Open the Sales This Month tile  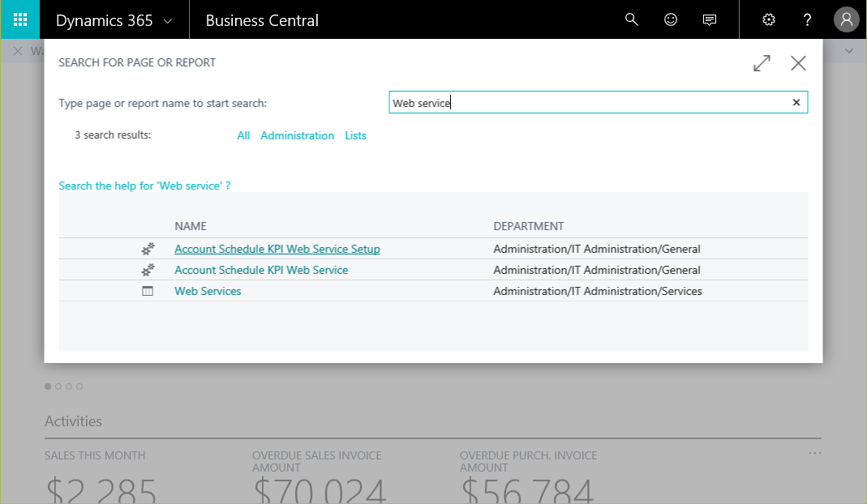click(101, 476)
